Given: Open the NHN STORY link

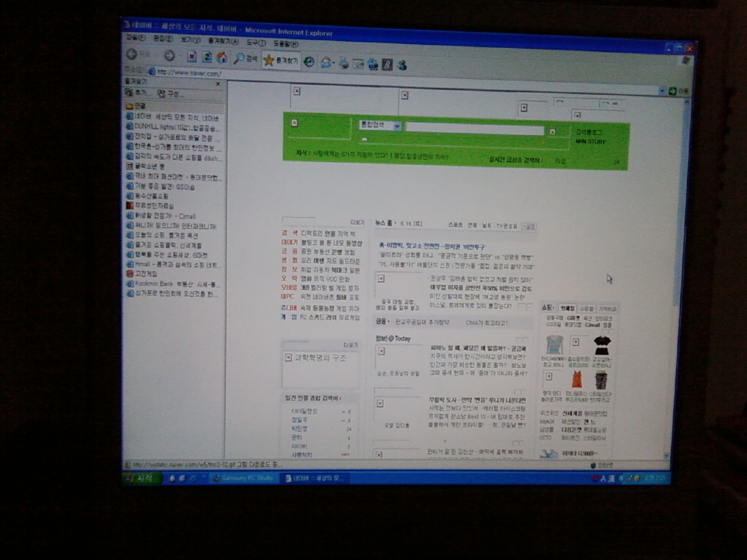Looking at the screenshot, I should click(x=591, y=142).
